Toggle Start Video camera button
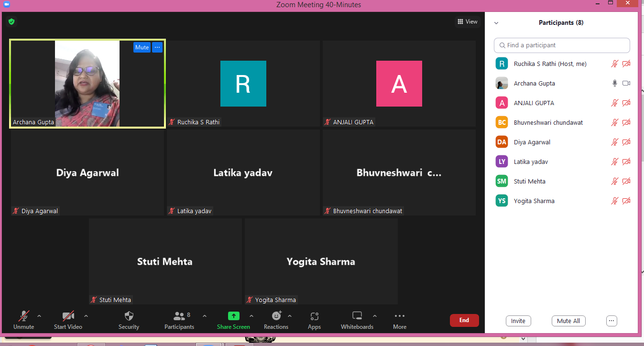Image resolution: width=644 pixels, height=346 pixels. (68, 316)
